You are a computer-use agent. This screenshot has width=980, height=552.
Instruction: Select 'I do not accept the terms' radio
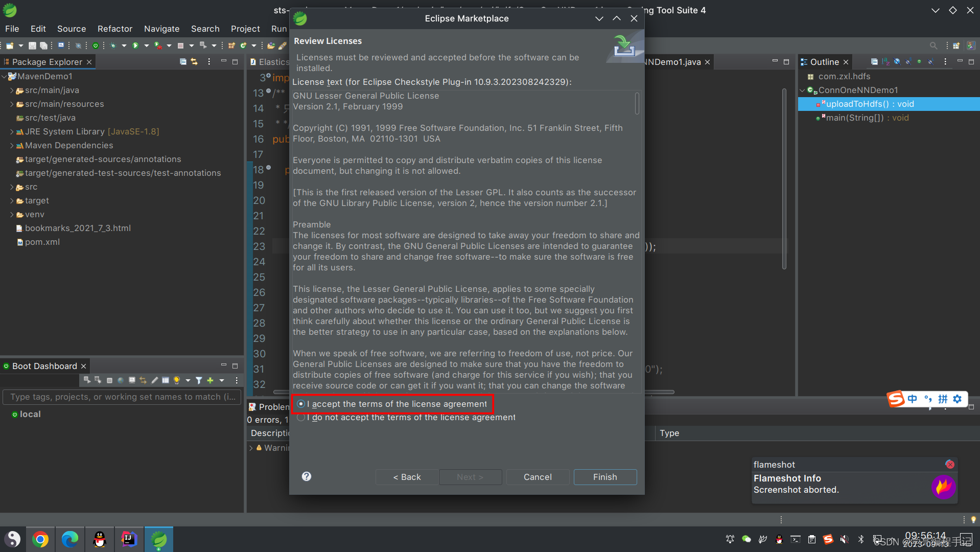coord(301,417)
